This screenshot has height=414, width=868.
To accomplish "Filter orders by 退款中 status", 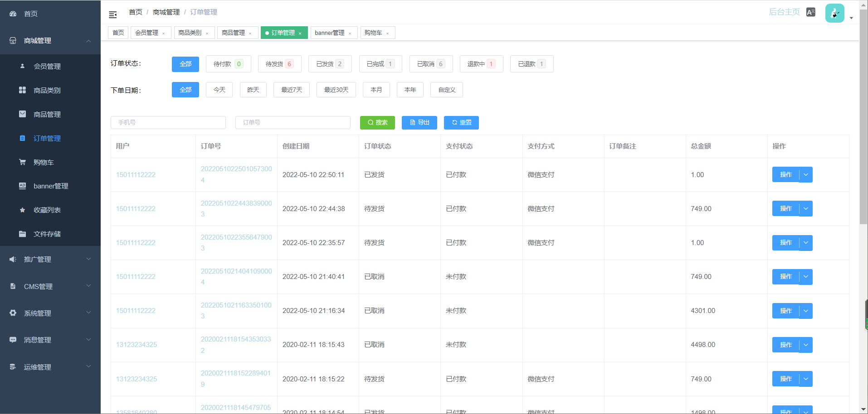I will (482, 64).
